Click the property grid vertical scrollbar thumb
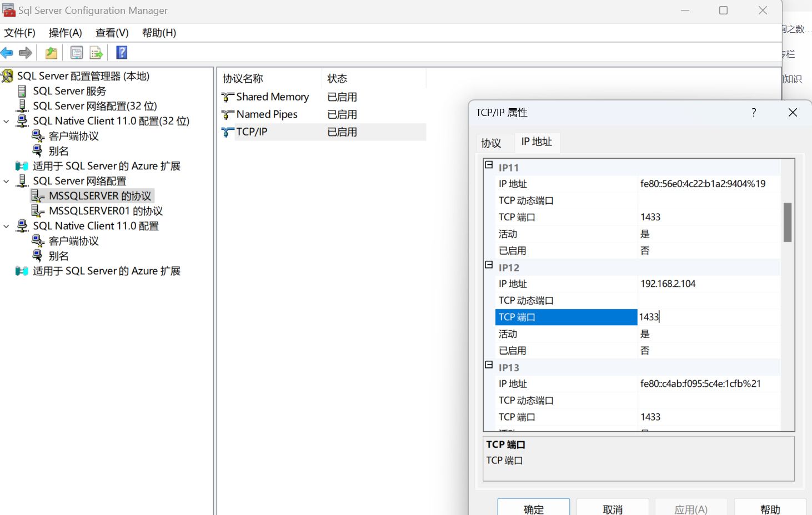 pos(788,223)
